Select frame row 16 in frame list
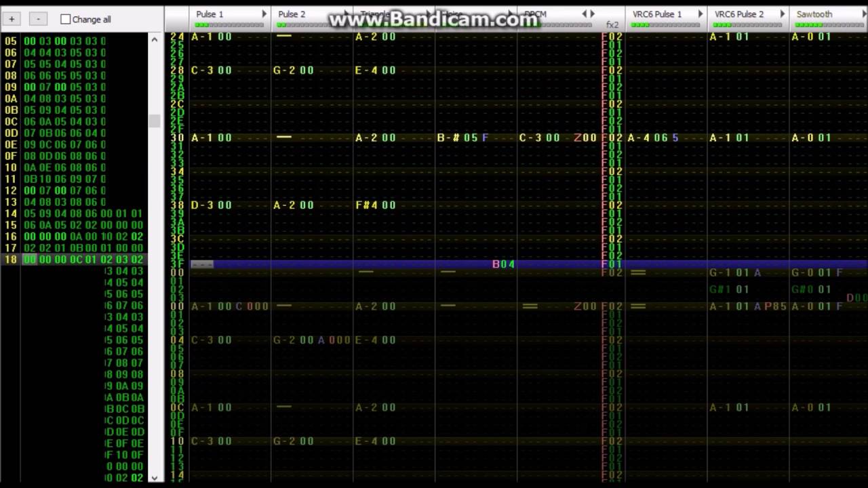Viewport: 868px width, 488px height. (x=73, y=237)
